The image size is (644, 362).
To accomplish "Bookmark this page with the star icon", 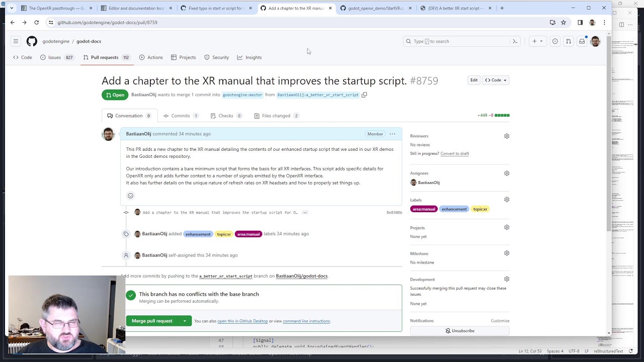I will (563, 22).
